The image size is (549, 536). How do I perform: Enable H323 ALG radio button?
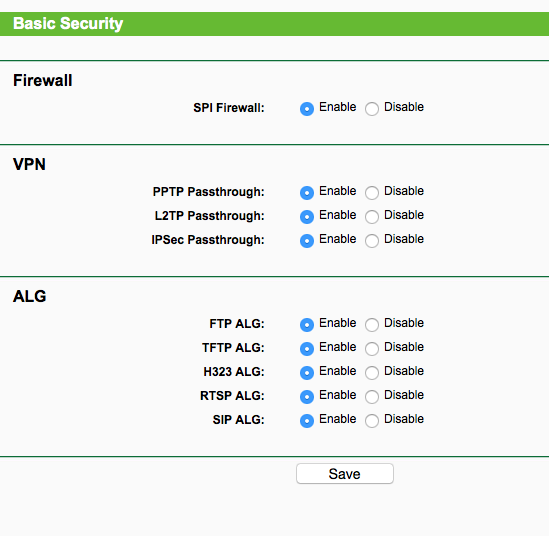click(307, 373)
